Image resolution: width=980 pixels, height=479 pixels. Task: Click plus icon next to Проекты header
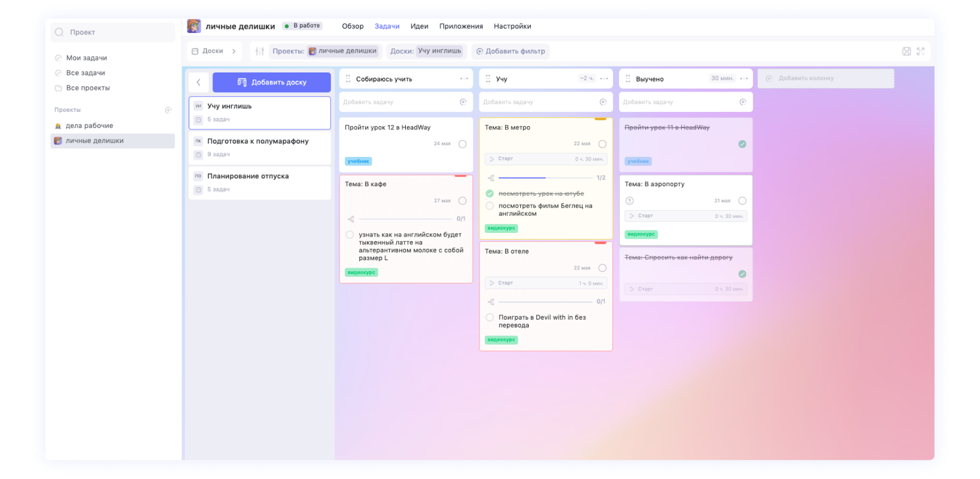(168, 110)
